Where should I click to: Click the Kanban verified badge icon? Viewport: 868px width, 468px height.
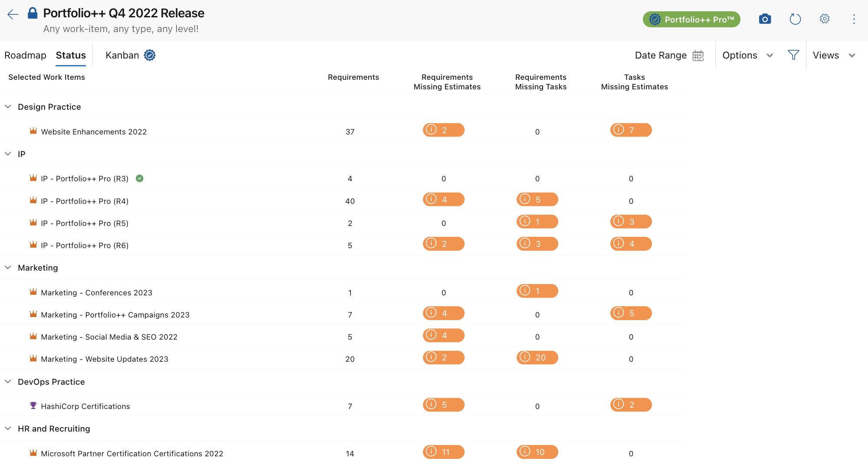coord(150,55)
